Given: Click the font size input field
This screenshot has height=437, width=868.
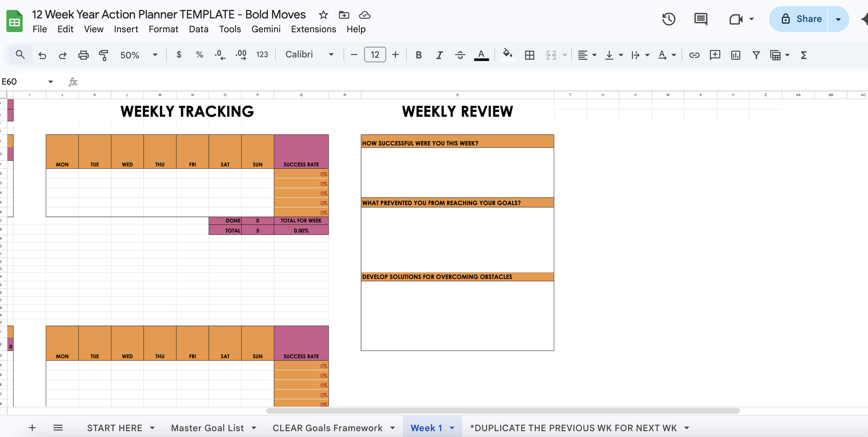Looking at the screenshot, I should point(375,54).
